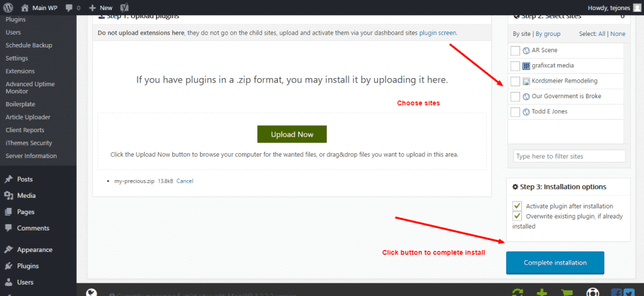Open Extensions in the sidebar menu
Viewport: 644px width, 296px height.
tap(20, 71)
